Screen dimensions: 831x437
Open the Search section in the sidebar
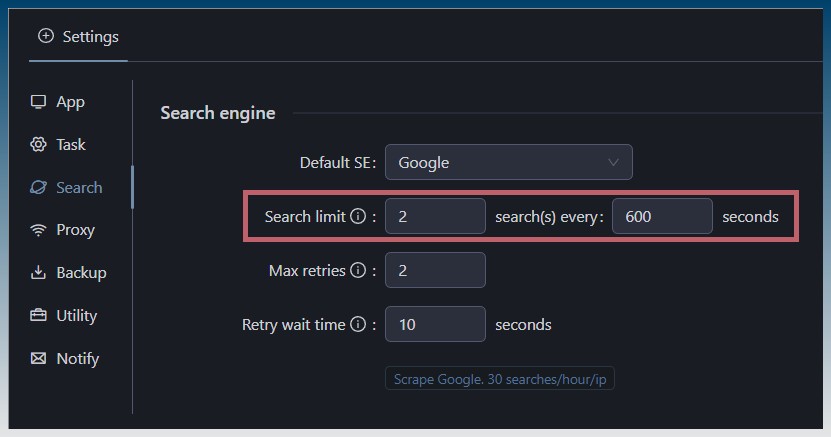78,187
